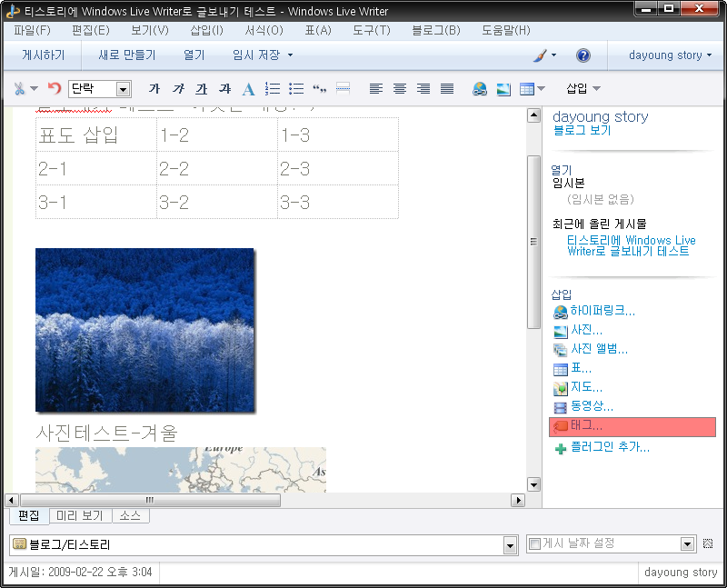This screenshot has width=727, height=588.
Task: Click vertical scrollbar down arrow
Action: coord(533,484)
